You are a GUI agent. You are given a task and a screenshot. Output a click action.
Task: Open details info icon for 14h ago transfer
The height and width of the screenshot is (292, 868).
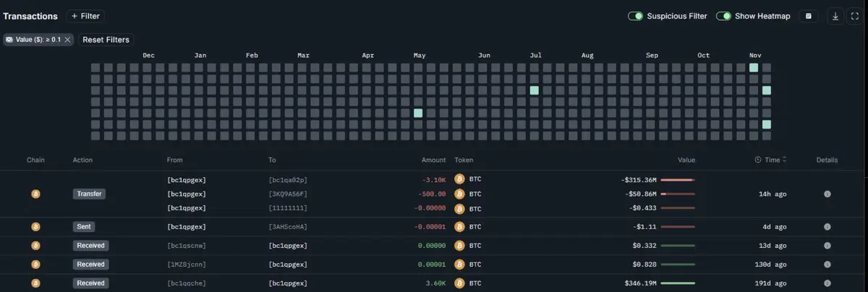tap(827, 194)
